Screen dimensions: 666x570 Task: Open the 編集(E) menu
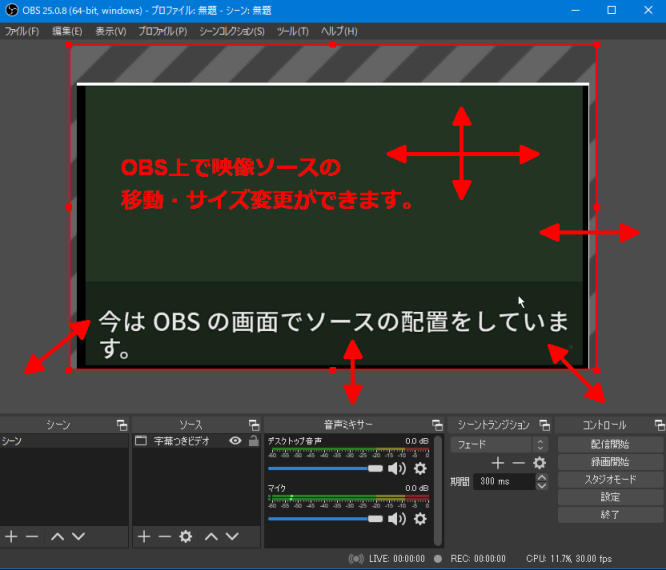click(67, 31)
